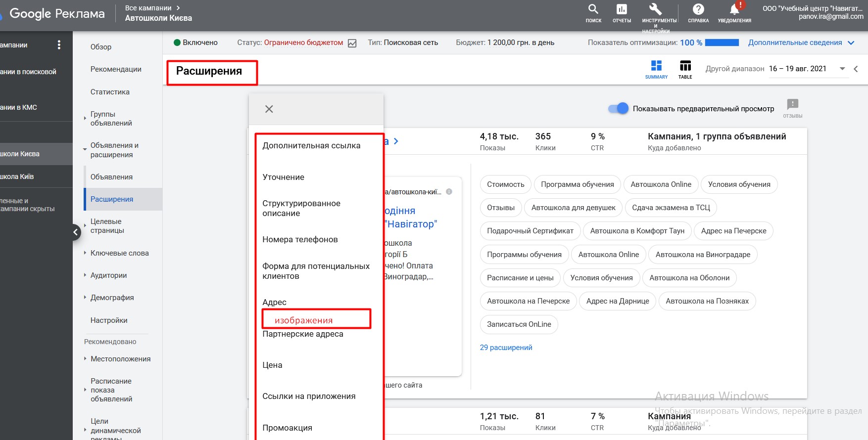This screenshot has height=440, width=868.
Task: Collapse Объявления и расширения section
Action: pos(85,150)
